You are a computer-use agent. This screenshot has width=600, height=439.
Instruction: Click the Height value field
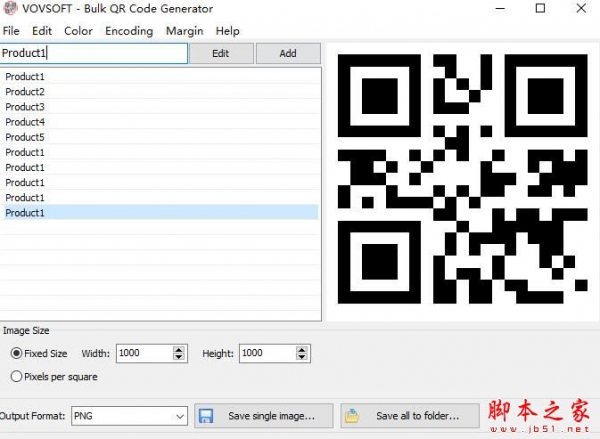point(268,353)
